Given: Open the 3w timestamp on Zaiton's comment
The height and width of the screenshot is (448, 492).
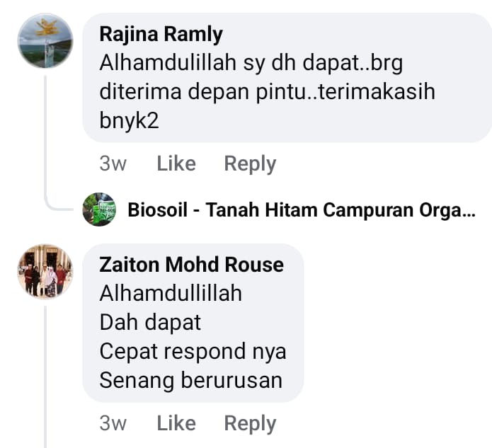Looking at the screenshot, I should pos(113,423).
